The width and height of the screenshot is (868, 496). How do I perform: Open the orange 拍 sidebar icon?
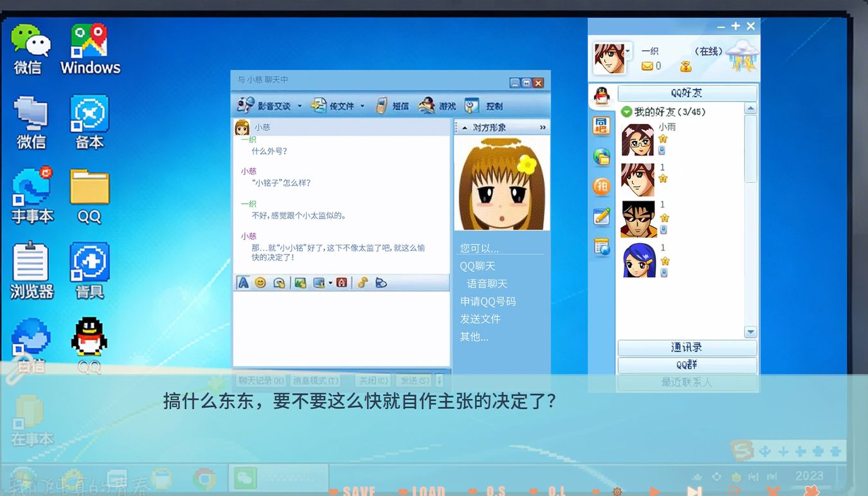602,187
